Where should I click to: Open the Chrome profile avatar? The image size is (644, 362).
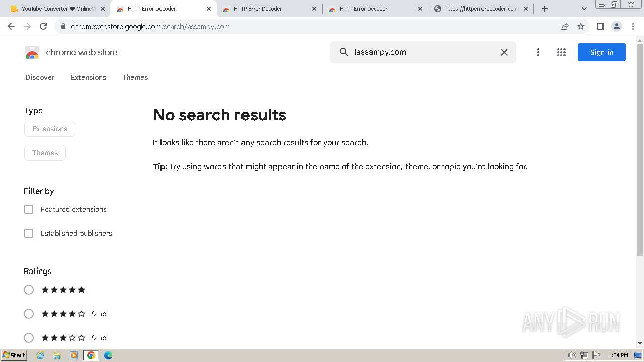click(x=616, y=26)
